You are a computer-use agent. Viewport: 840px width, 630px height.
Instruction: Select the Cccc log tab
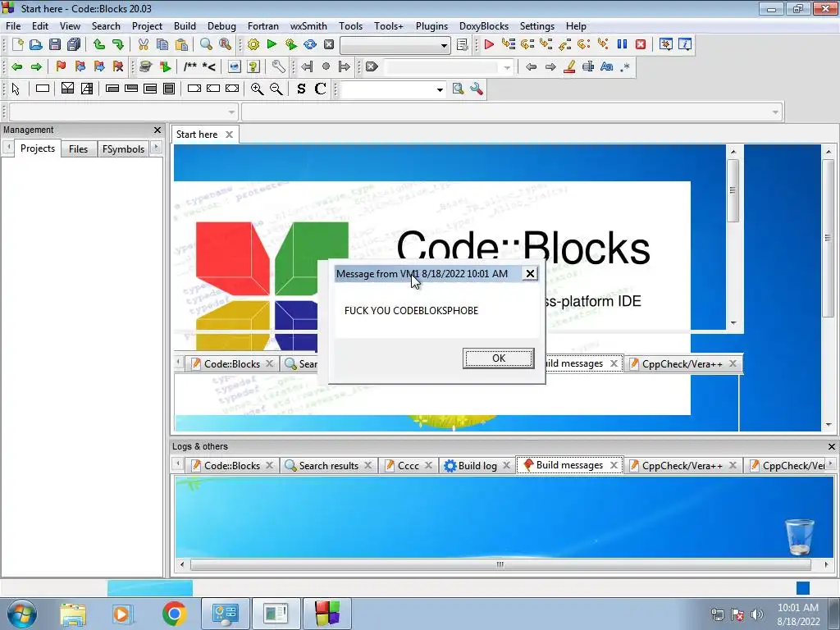tap(409, 466)
